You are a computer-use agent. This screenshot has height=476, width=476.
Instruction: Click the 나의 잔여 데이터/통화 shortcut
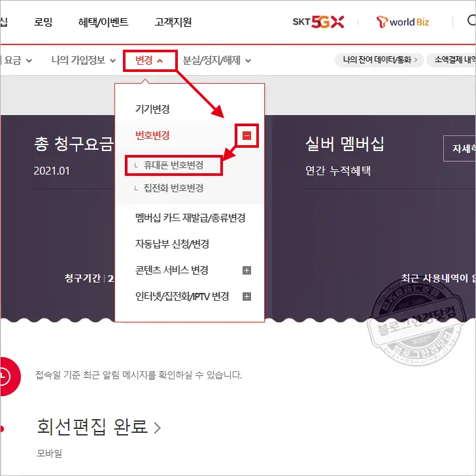coord(379,59)
